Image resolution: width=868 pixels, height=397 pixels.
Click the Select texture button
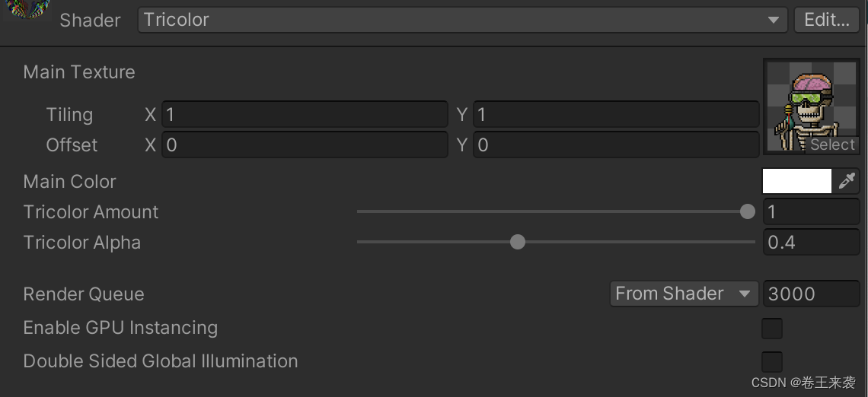pos(832,145)
